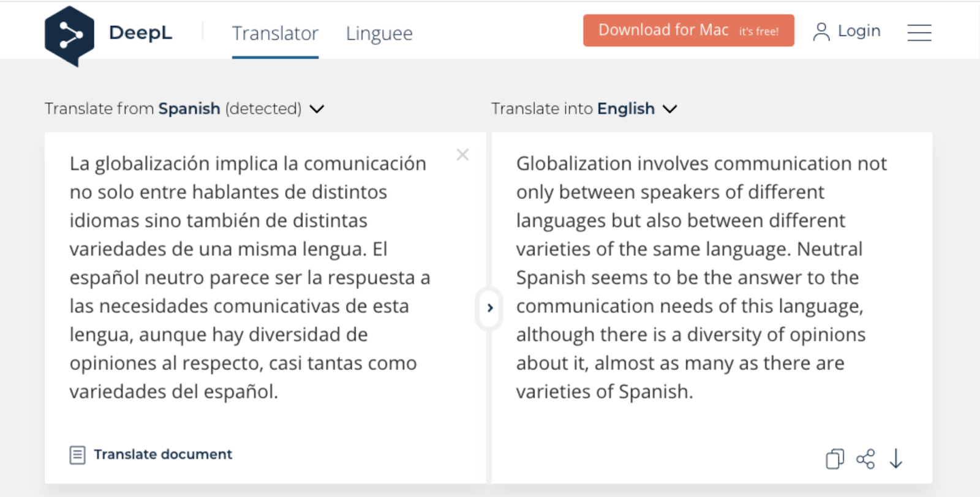Expand the Translate from Spanish dropdown
980x497 pixels.
[317, 109]
